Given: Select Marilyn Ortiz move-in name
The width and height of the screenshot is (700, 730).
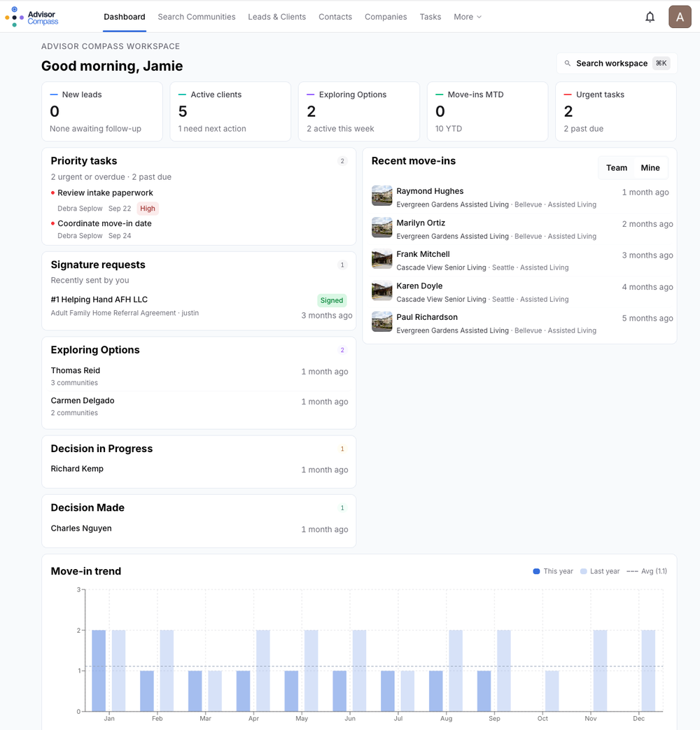Looking at the screenshot, I should coord(421,223).
